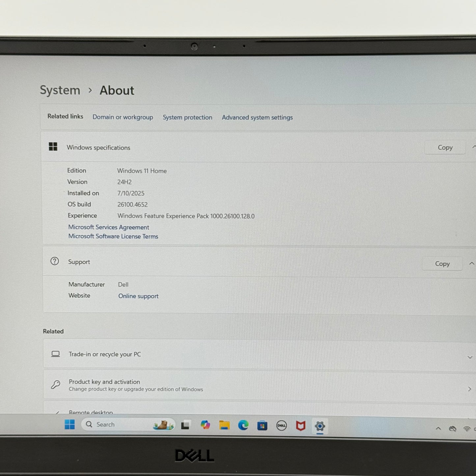Select the install date 7/10/2025
The height and width of the screenshot is (476, 476).
(131, 193)
